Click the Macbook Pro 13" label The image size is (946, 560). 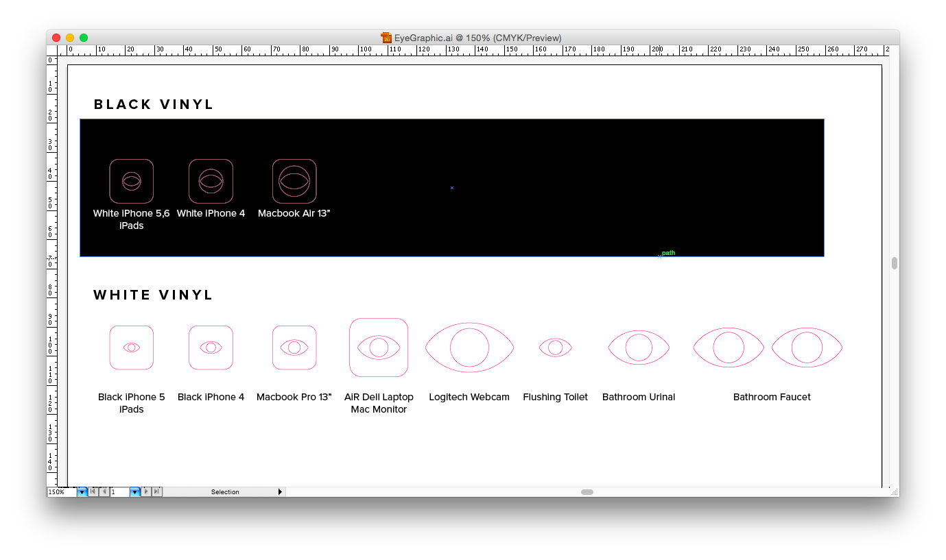(x=294, y=397)
